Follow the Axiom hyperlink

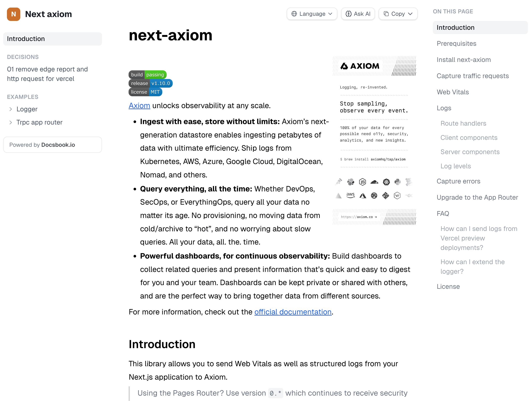coord(139,106)
